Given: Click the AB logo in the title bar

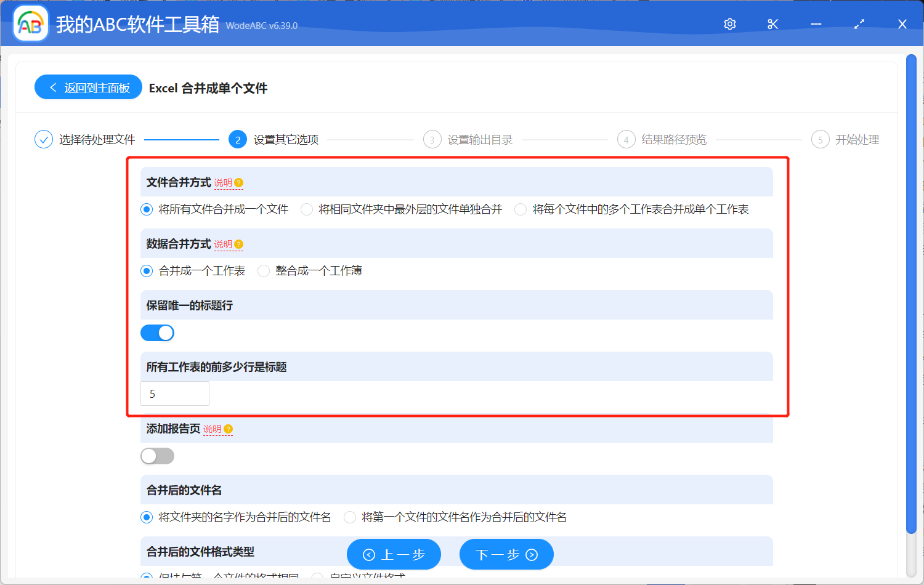Looking at the screenshot, I should [30, 23].
